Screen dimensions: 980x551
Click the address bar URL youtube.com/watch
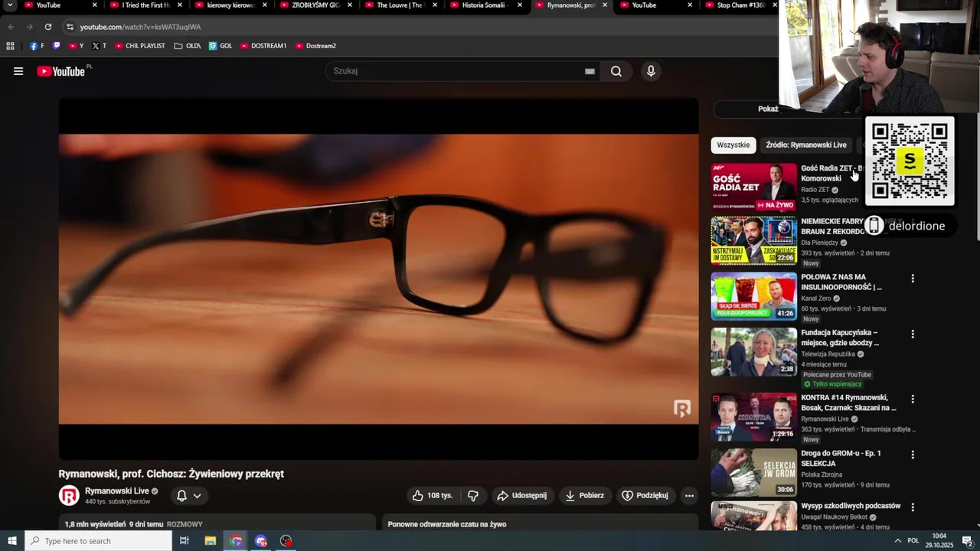pos(140,27)
